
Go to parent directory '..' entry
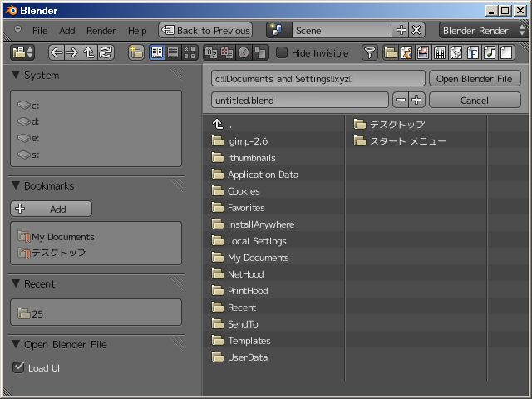pyautogui.click(x=222, y=125)
